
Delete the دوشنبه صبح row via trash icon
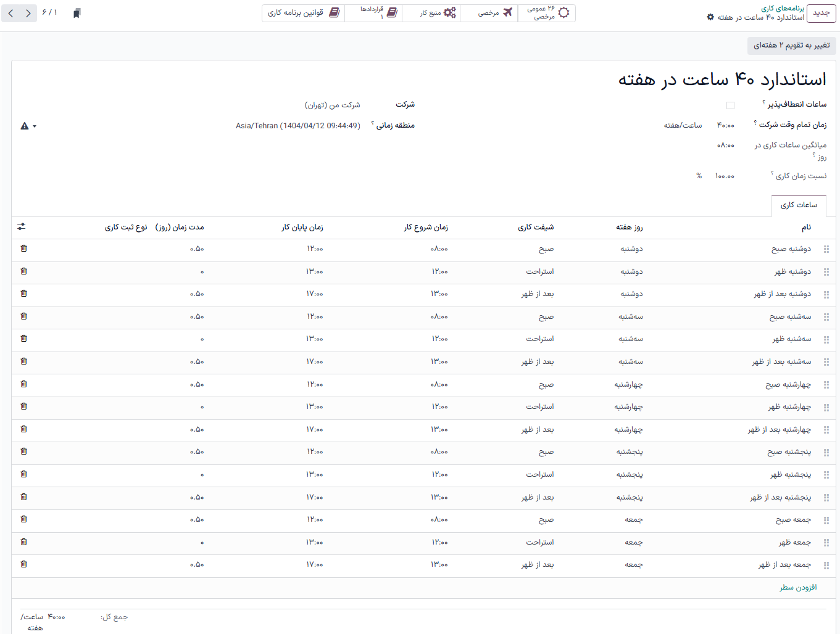click(23, 249)
